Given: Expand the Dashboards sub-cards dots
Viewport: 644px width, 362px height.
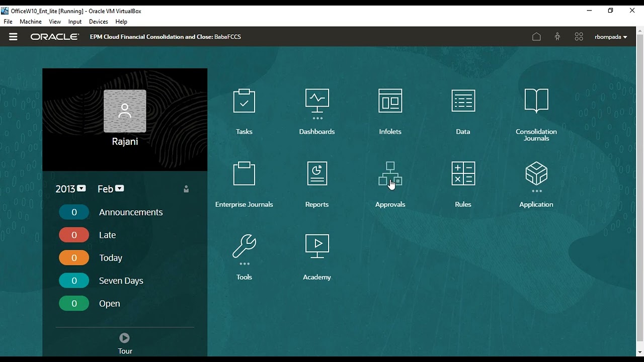Looking at the screenshot, I should click(317, 119).
